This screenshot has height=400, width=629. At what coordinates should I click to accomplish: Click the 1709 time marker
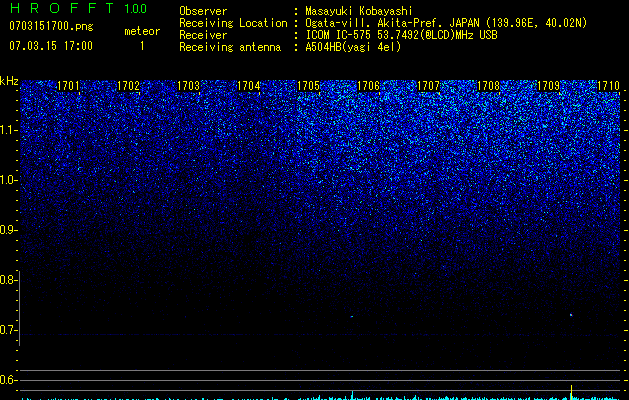pos(548,85)
